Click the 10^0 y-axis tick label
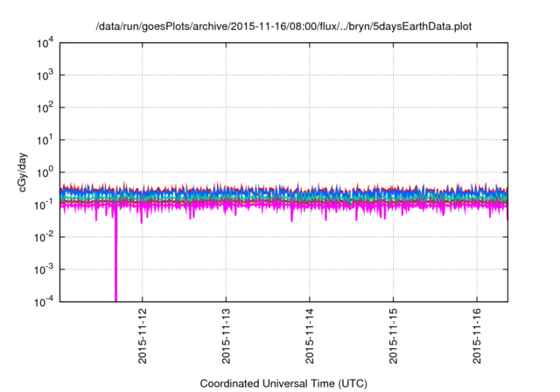 [x=45, y=173]
